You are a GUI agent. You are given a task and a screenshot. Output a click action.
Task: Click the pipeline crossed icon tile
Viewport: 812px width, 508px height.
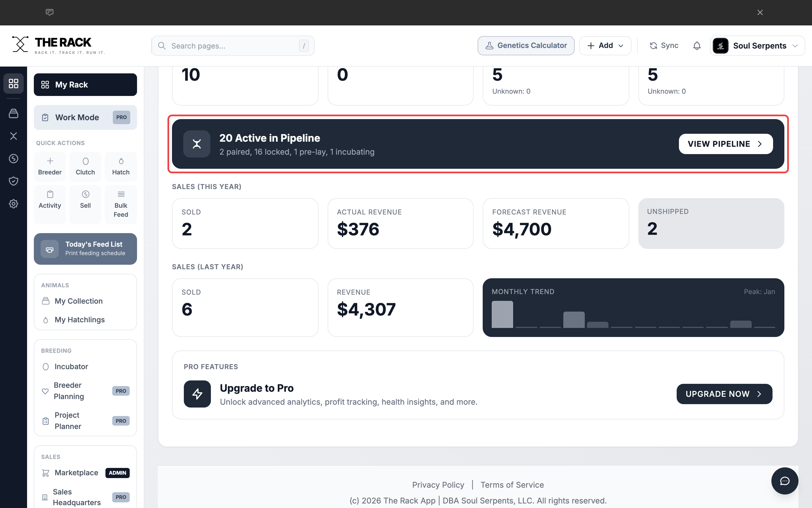pos(197,144)
